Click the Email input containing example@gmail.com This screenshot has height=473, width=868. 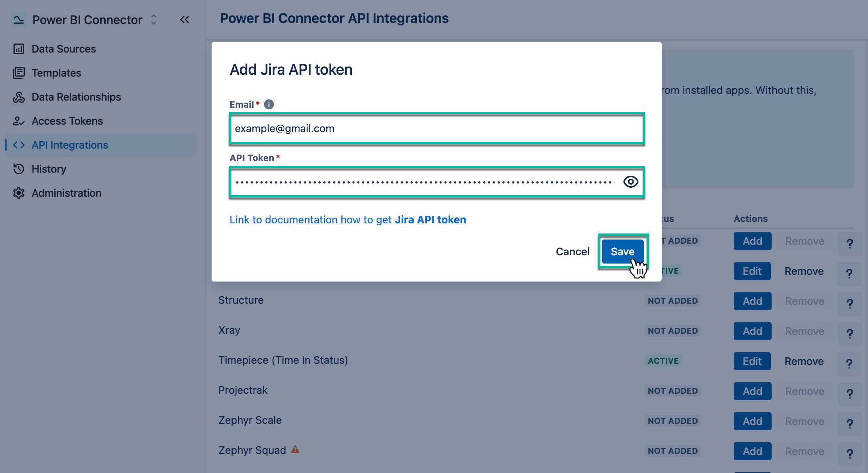[x=436, y=128]
